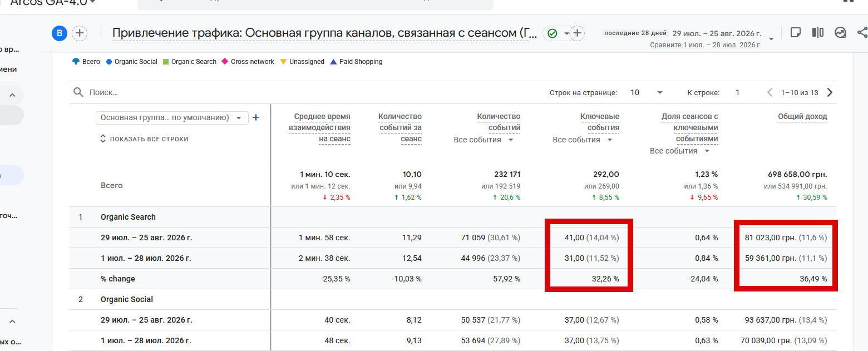
Task: Sort by Количество событий за сеанс
Action: coord(400,128)
